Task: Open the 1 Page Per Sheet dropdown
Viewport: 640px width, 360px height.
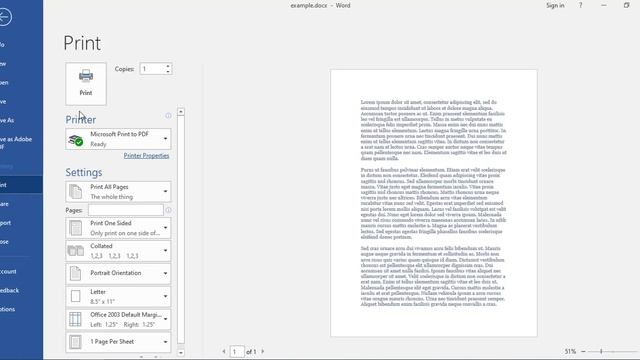Action: [x=118, y=342]
